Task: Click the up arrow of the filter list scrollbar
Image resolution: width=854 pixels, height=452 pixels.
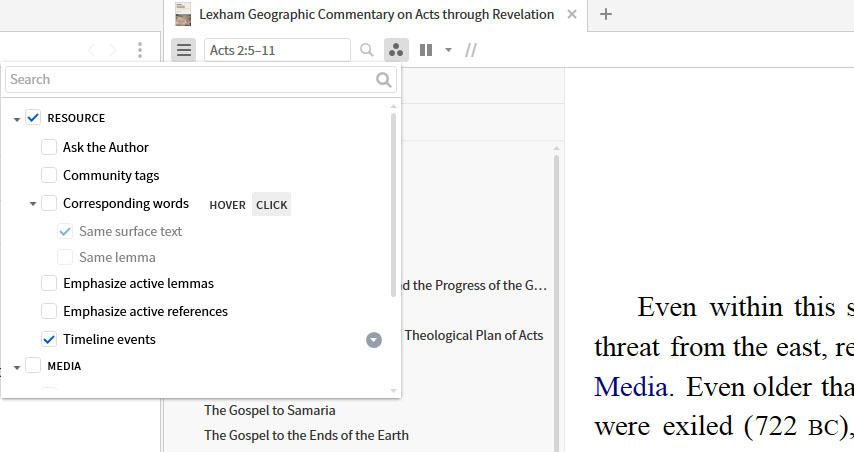Action: click(x=393, y=107)
